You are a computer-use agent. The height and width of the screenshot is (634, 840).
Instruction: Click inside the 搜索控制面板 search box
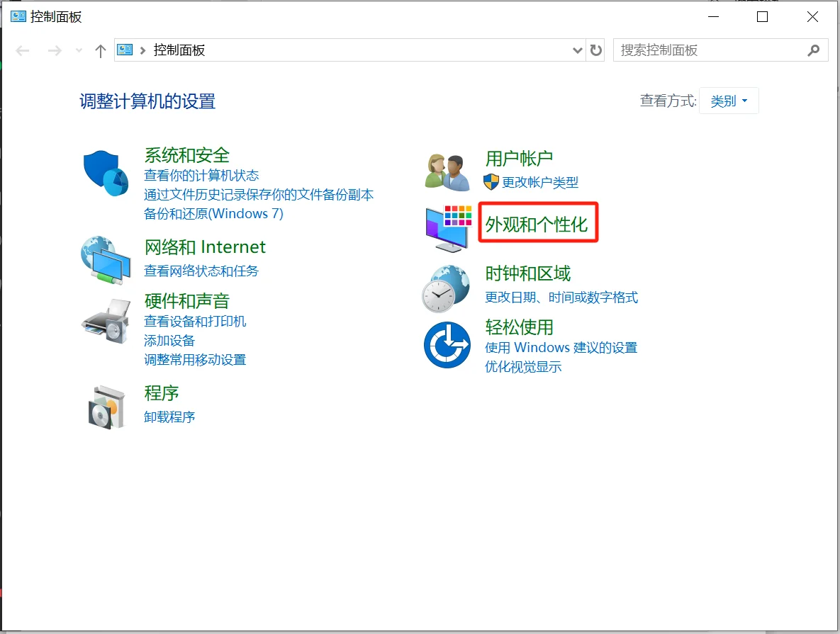[709, 50]
